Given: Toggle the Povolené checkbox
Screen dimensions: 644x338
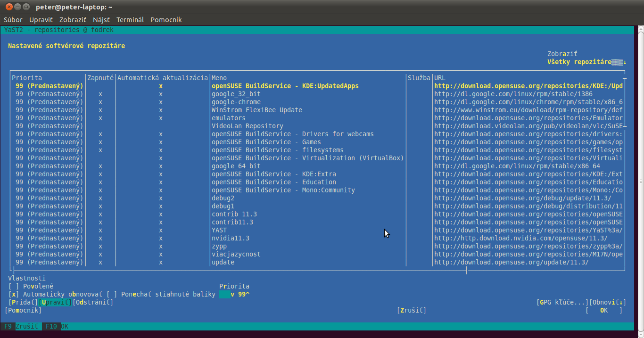Looking at the screenshot, I should point(31,286).
